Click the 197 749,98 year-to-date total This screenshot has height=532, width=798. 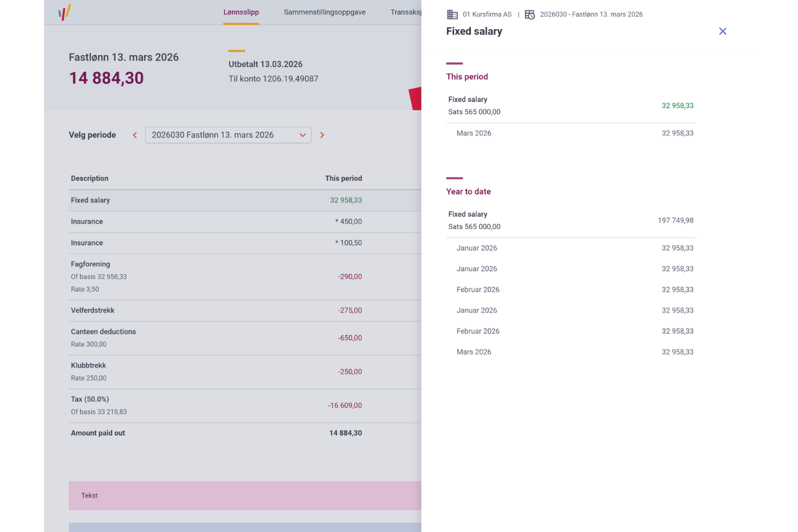coord(676,220)
